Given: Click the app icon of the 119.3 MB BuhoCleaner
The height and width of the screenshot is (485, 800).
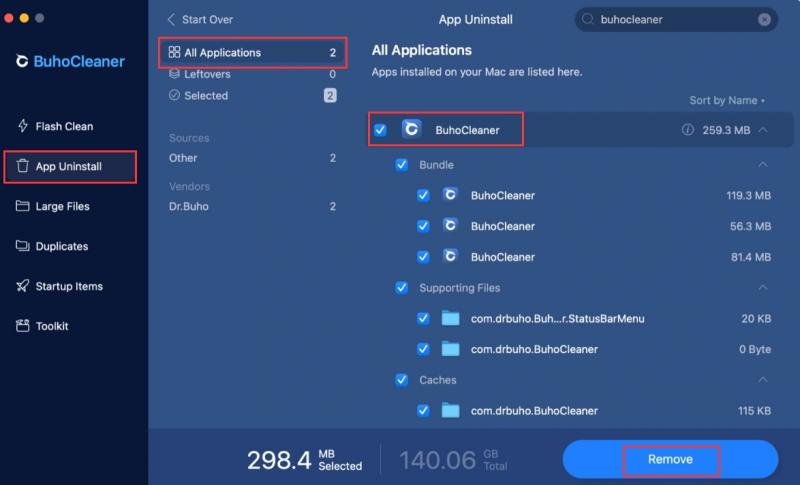Looking at the screenshot, I should pyautogui.click(x=450, y=195).
